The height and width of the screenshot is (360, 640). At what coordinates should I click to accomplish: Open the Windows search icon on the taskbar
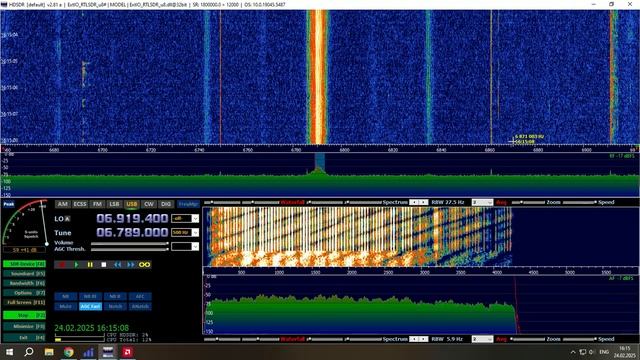coord(29,352)
